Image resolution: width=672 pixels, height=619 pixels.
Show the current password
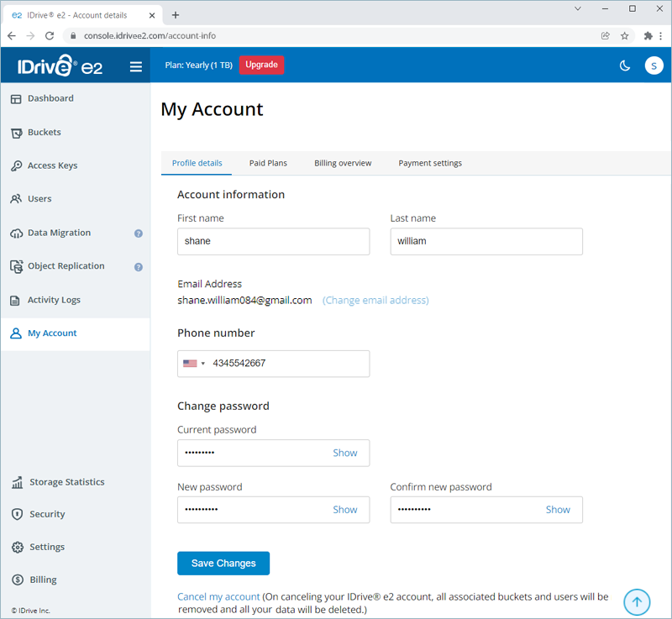tap(345, 454)
